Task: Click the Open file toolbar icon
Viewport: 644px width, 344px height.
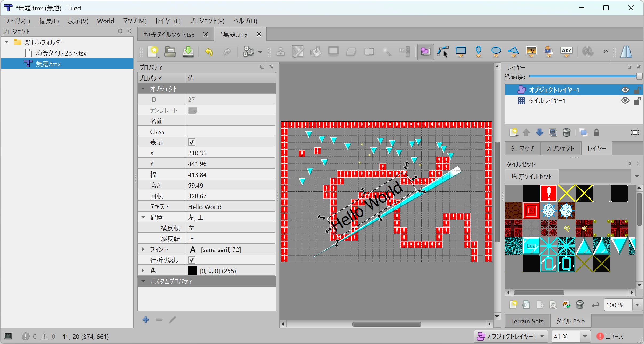Action: pos(170,52)
